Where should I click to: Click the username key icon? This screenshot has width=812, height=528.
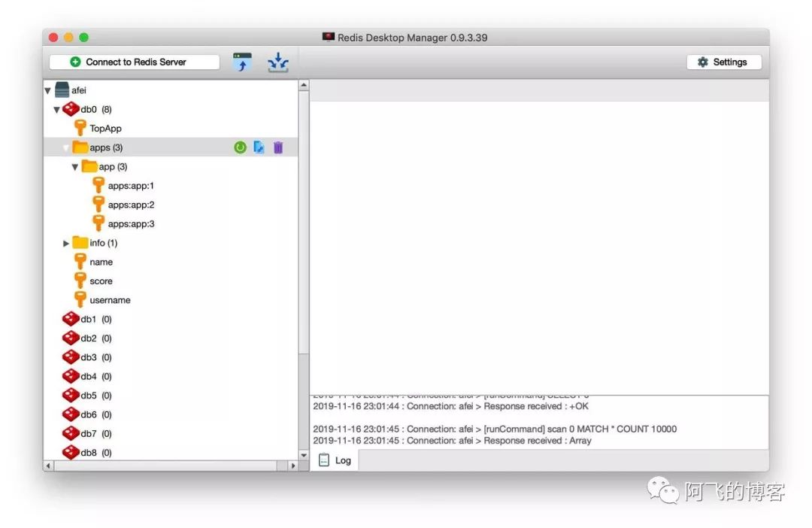click(80, 300)
